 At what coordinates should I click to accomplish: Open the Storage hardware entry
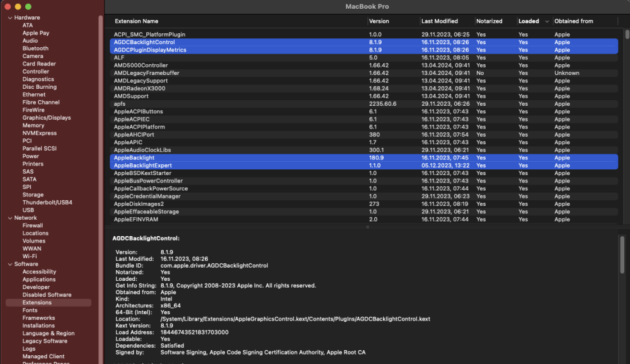pos(33,195)
